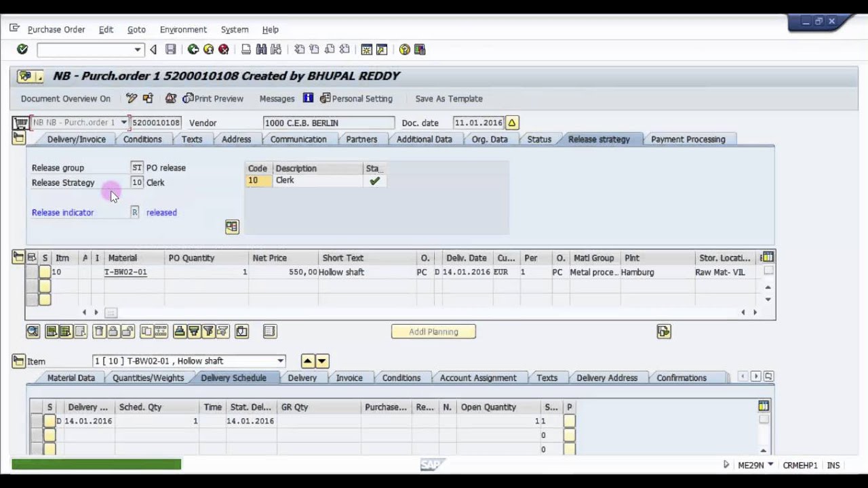The height and width of the screenshot is (488, 868).
Task: Click the Set Filter funnel icon
Action: (x=208, y=331)
